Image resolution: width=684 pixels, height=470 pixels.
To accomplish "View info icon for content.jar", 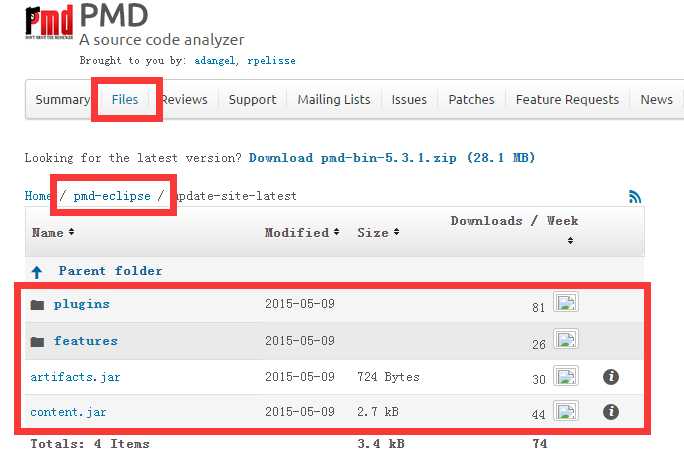I will coord(611,412).
